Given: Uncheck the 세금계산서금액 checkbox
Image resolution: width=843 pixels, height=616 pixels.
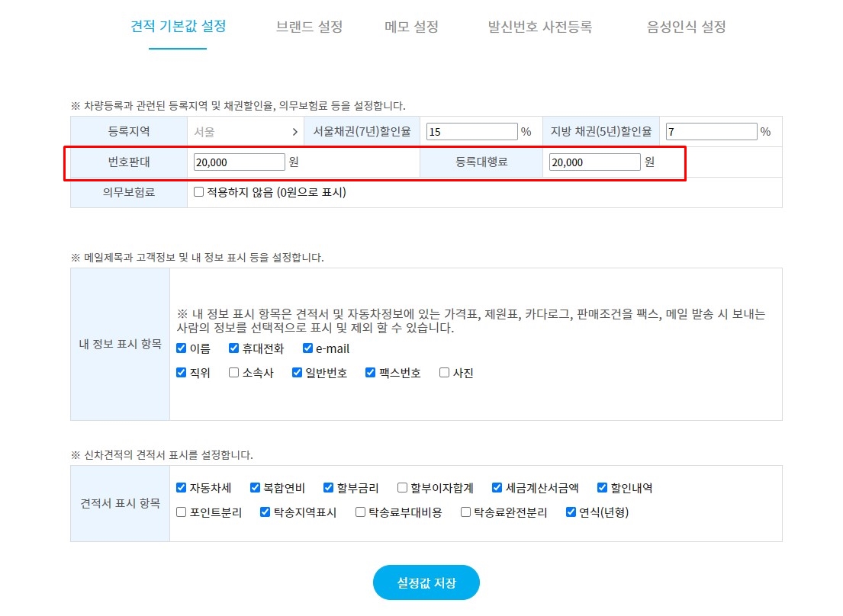Looking at the screenshot, I should pyautogui.click(x=497, y=487).
